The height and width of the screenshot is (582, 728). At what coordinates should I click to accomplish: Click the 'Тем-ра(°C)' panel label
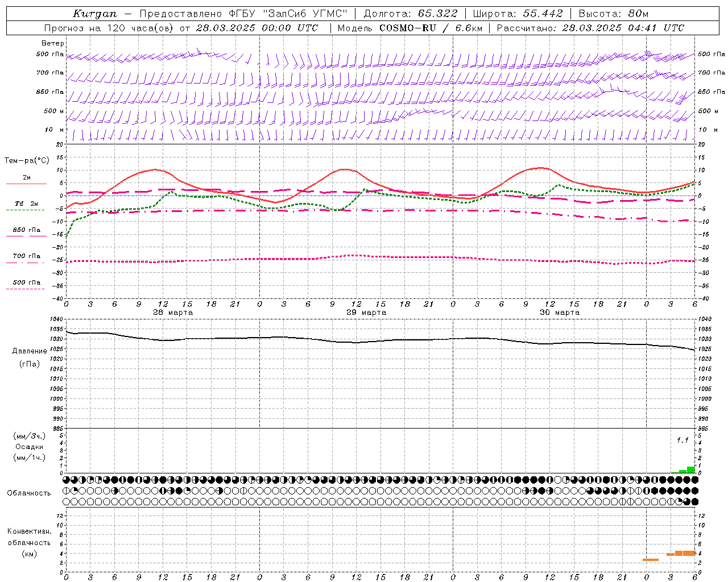pos(27,161)
